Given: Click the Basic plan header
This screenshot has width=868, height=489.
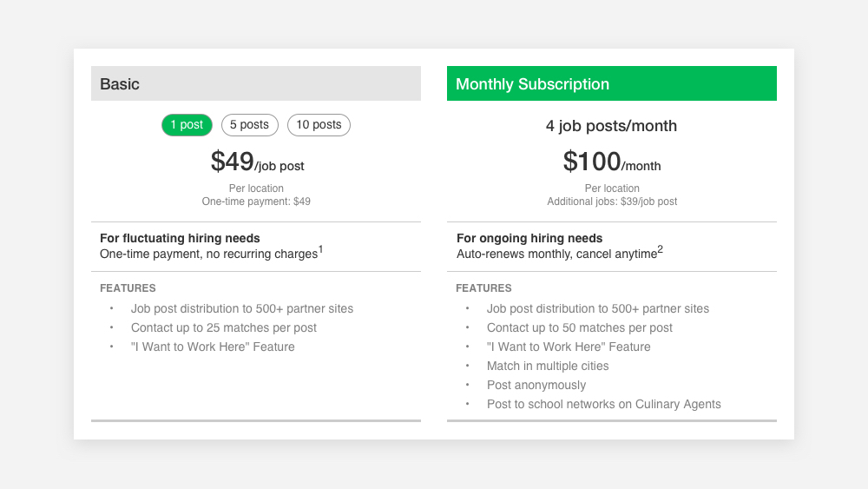Looking at the screenshot, I should [x=256, y=83].
